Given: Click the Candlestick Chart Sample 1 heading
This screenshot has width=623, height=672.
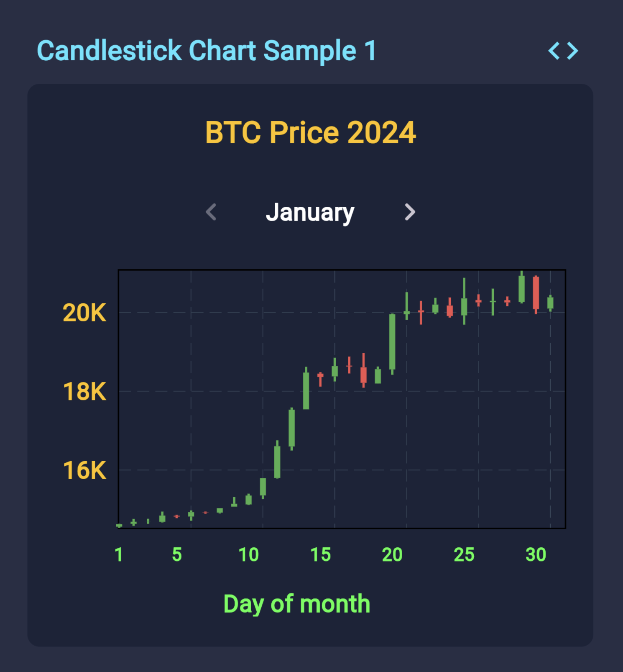Looking at the screenshot, I should [x=207, y=51].
